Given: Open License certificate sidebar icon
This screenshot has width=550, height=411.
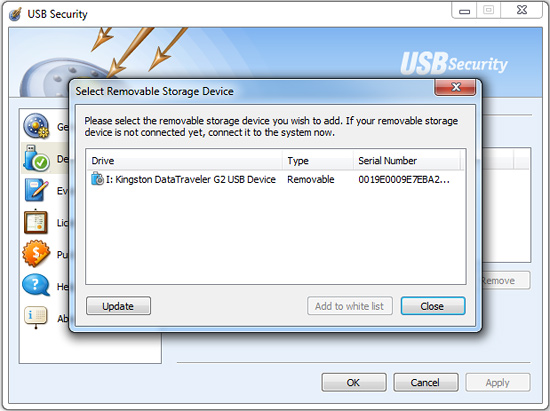Looking at the screenshot, I should coord(36,222).
